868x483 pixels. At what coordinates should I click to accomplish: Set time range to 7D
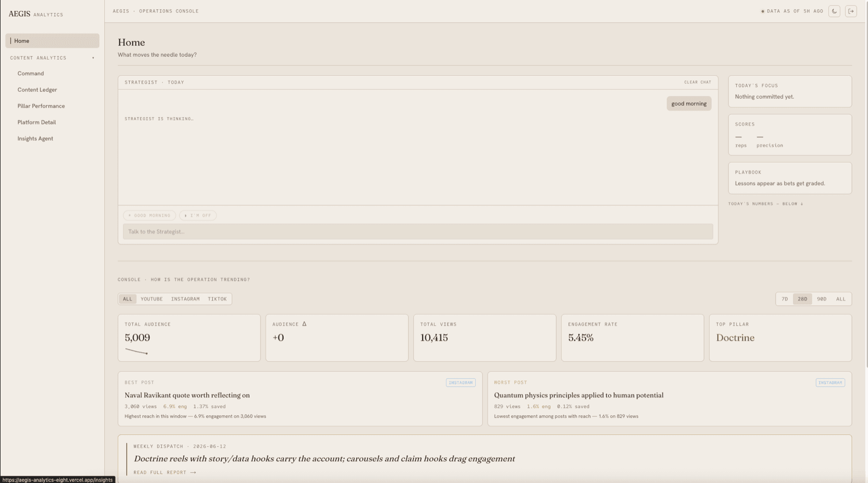[784, 299]
